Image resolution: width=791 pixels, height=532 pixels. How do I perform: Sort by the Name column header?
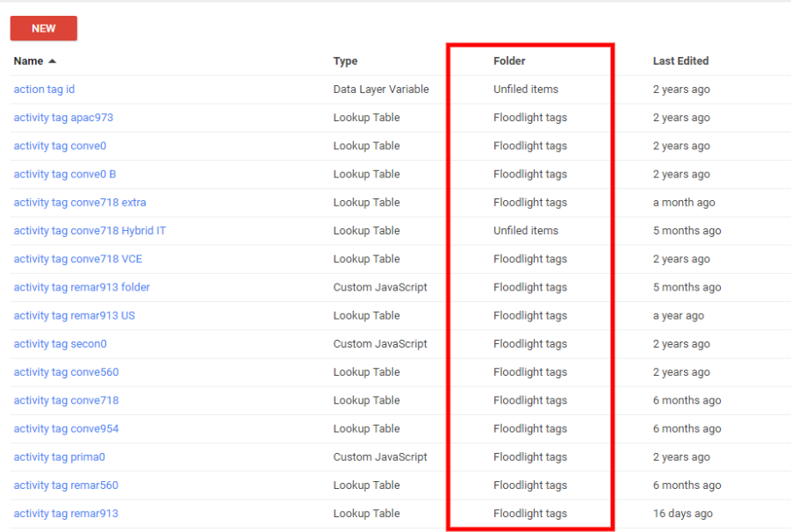(x=28, y=61)
